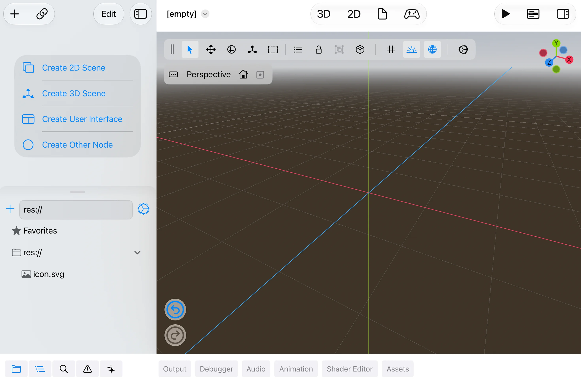
Task: Click the group selected nodes icon
Action: click(x=339, y=50)
